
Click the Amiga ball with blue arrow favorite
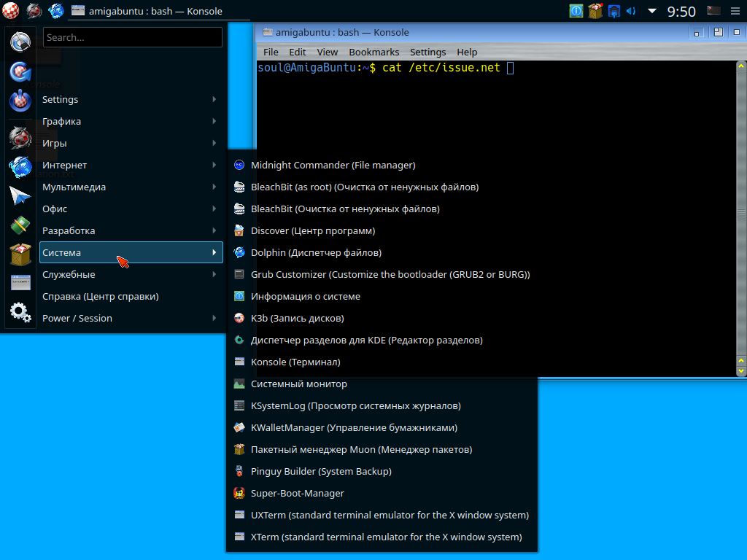pos(20,72)
